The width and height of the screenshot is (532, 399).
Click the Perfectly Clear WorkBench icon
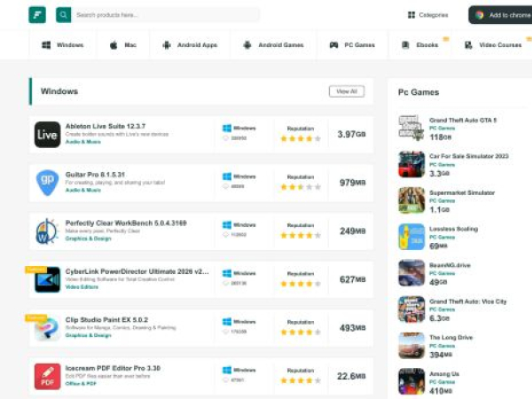pos(48,231)
